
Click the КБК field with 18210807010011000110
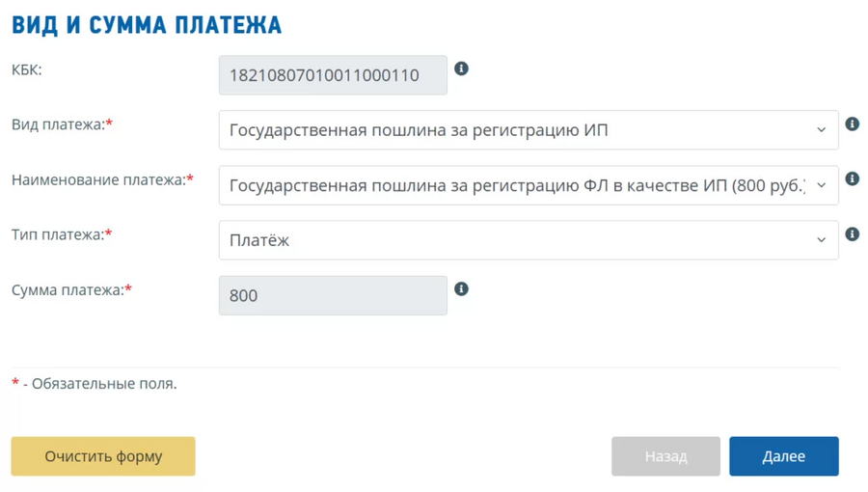coord(333,75)
